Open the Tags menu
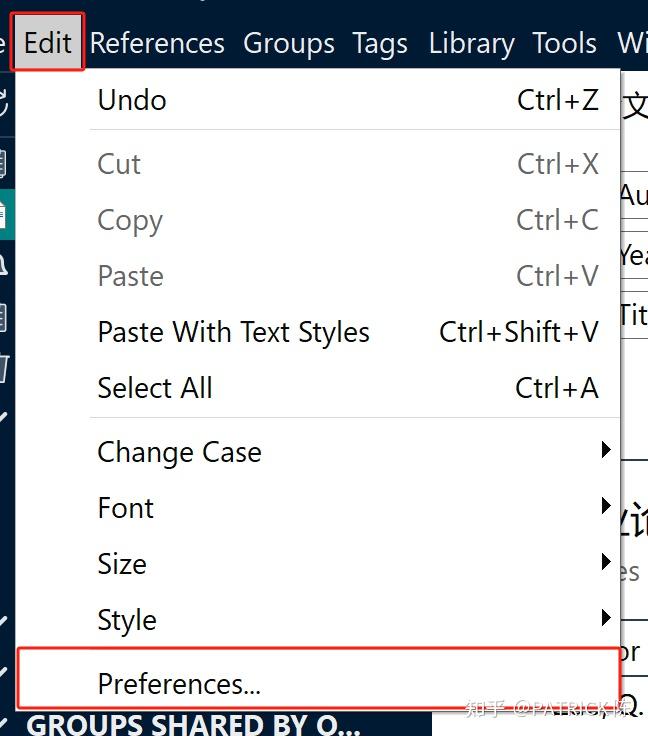Screen dimensions: 648x736 coord(380,43)
